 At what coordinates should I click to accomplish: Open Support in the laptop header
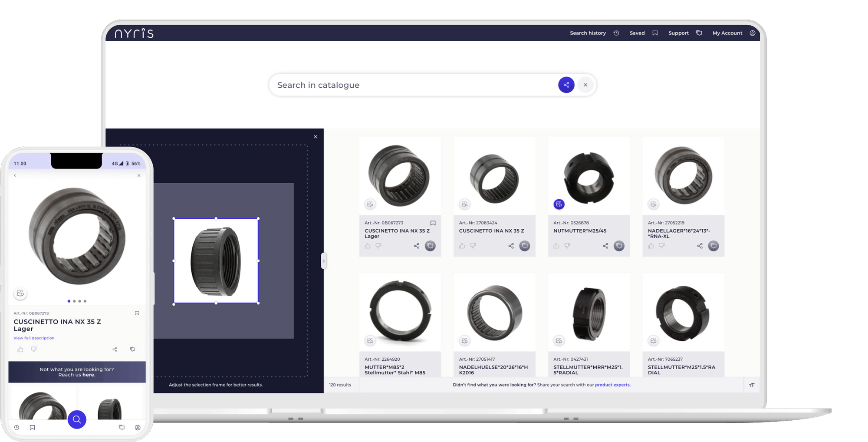[x=685, y=33]
